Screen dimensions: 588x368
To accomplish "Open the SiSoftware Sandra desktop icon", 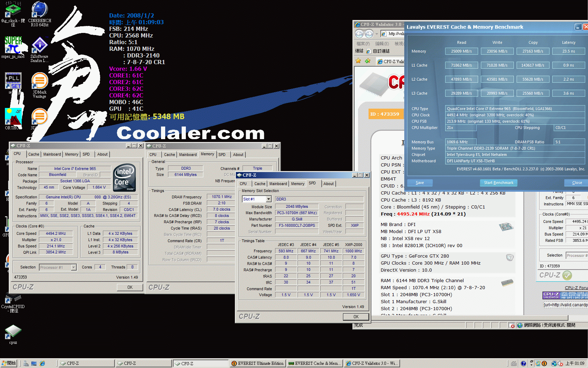I will (x=40, y=49).
